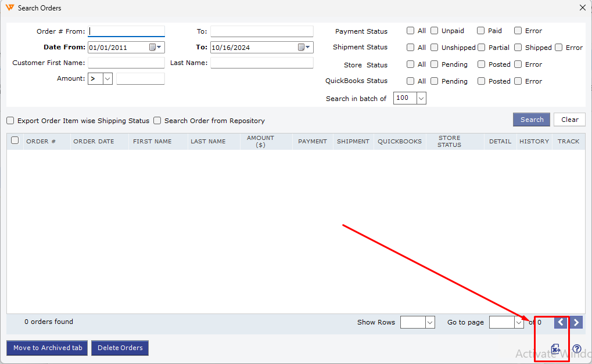Go to previous page arrow

tap(561, 322)
